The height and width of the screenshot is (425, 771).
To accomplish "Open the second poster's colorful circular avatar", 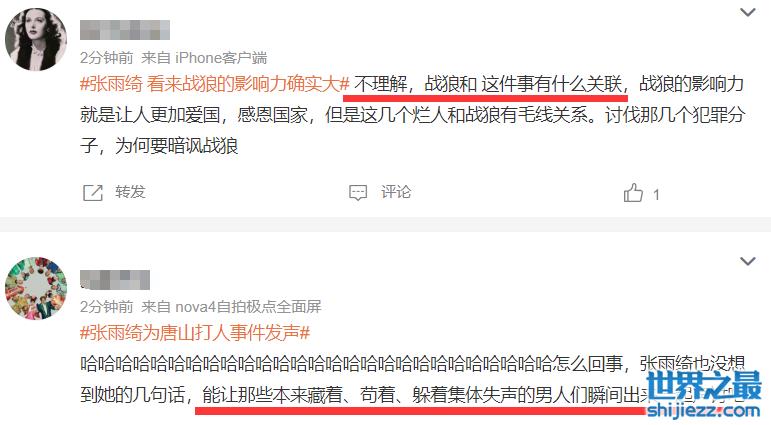I will click(x=36, y=288).
